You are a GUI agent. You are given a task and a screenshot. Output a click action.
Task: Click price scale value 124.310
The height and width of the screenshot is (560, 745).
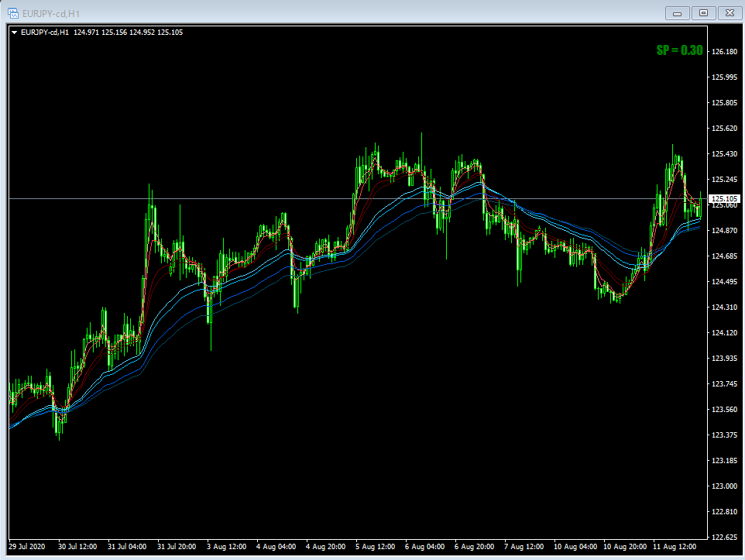point(725,307)
